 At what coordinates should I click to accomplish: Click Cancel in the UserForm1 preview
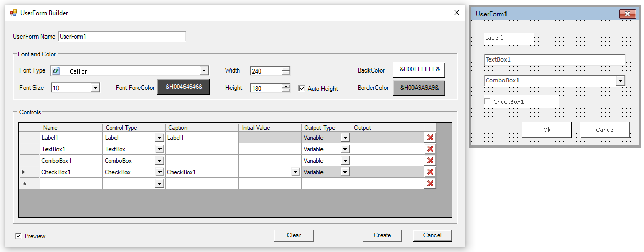[x=605, y=130]
